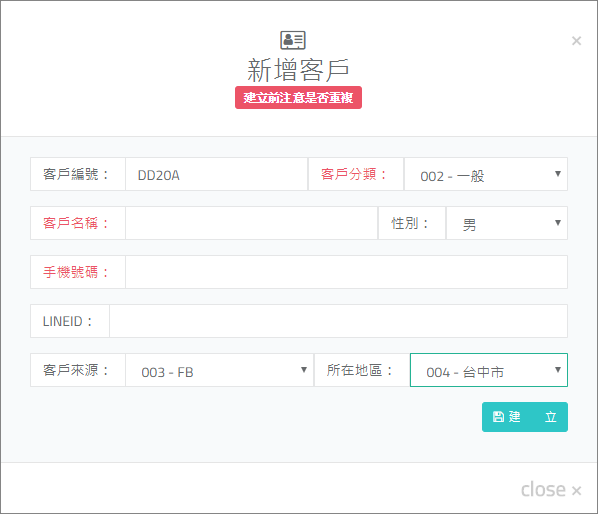Viewport: 598px width, 514px height.
Task: Click the 所在地區 label
Action: (x=359, y=370)
